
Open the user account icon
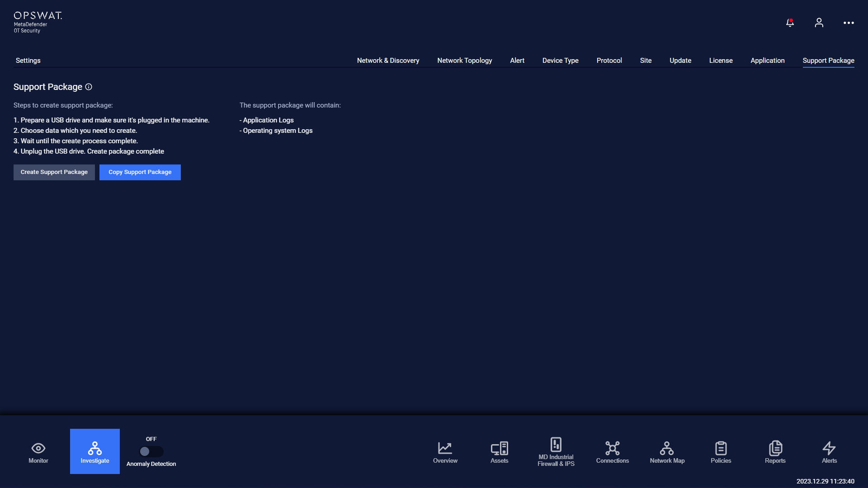(819, 23)
